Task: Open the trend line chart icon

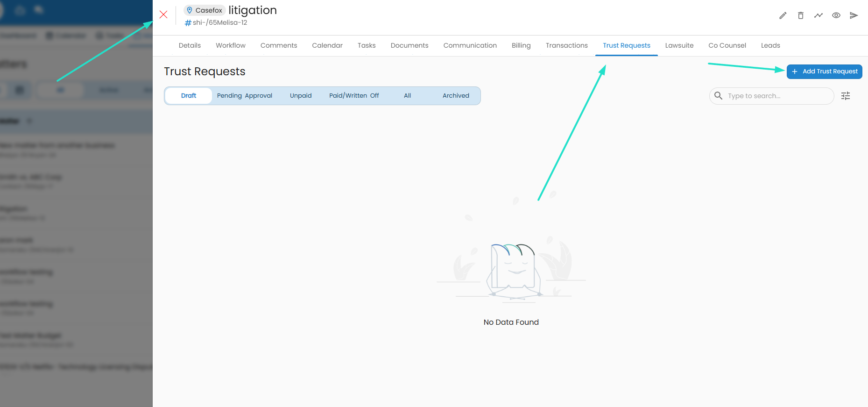Action: pyautogui.click(x=819, y=15)
